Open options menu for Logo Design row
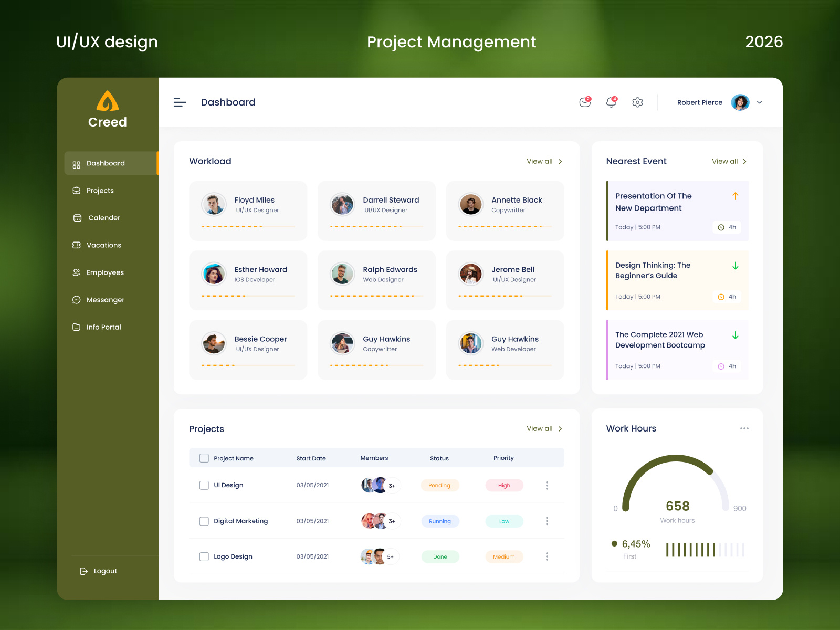The image size is (840, 630). point(547,556)
